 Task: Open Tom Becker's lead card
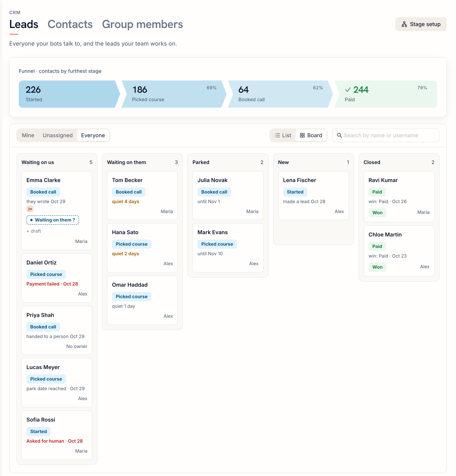142,195
